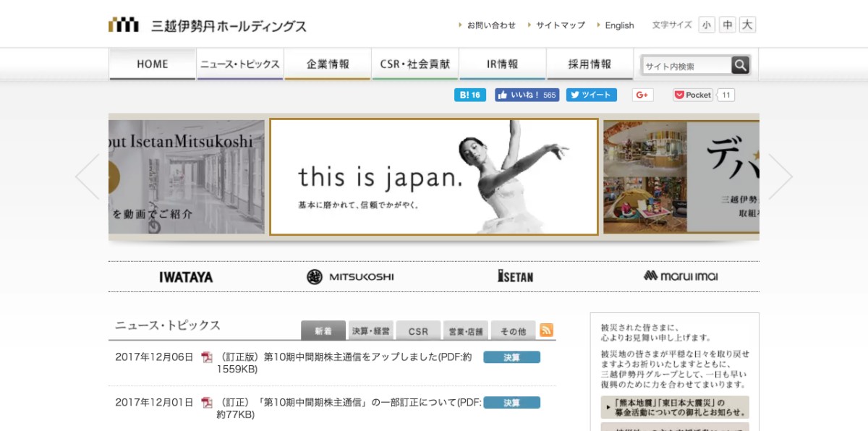Open お問い合わせ contact link

point(491,25)
